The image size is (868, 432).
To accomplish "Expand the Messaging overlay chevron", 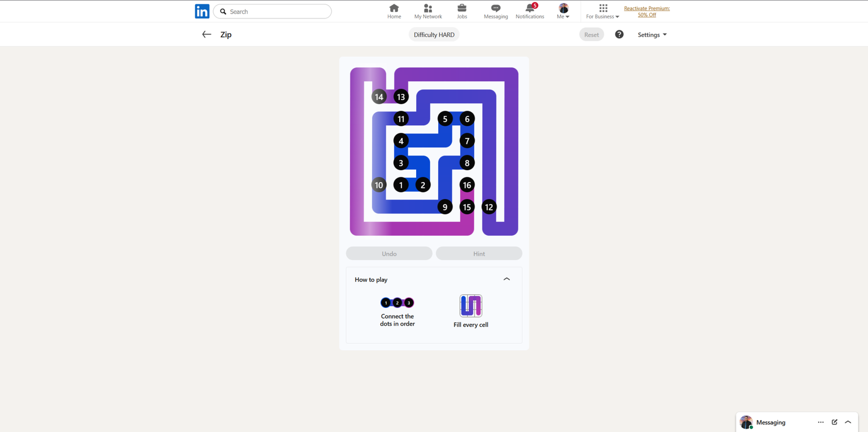I will 848,422.
